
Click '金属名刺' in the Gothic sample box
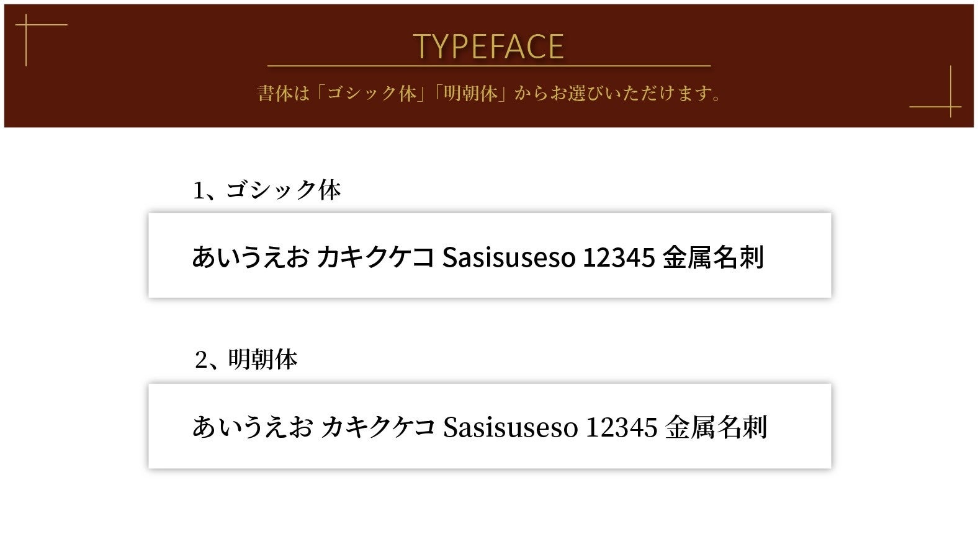click(713, 257)
